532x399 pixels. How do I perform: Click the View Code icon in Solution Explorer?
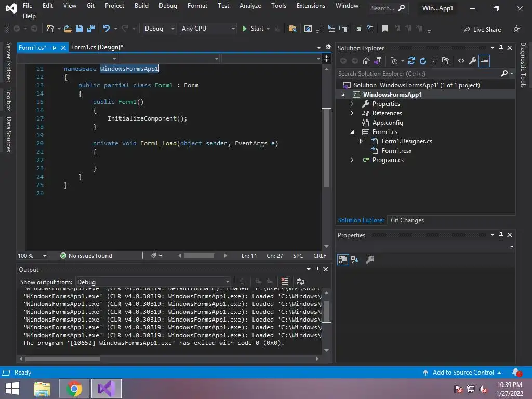tap(461, 61)
